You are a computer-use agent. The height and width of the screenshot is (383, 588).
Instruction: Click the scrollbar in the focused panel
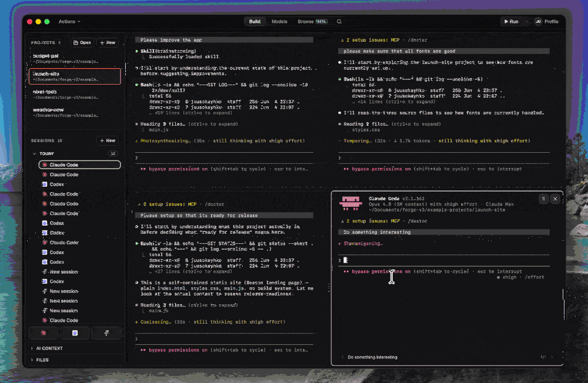[x=563, y=304]
